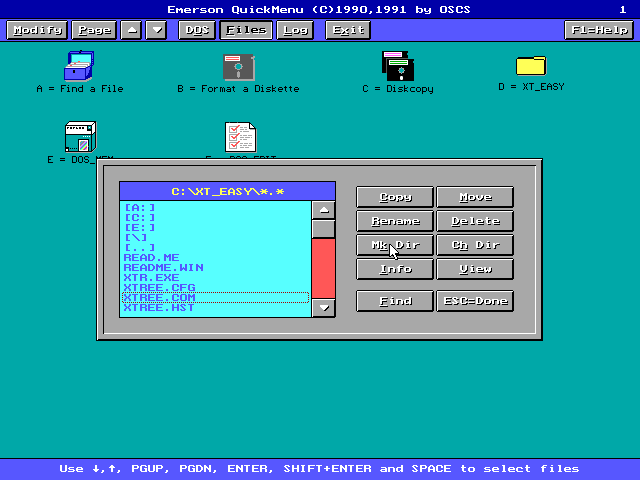640x480 pixels.
Task: Open the checklist document icon
Action: coord(240,137)
